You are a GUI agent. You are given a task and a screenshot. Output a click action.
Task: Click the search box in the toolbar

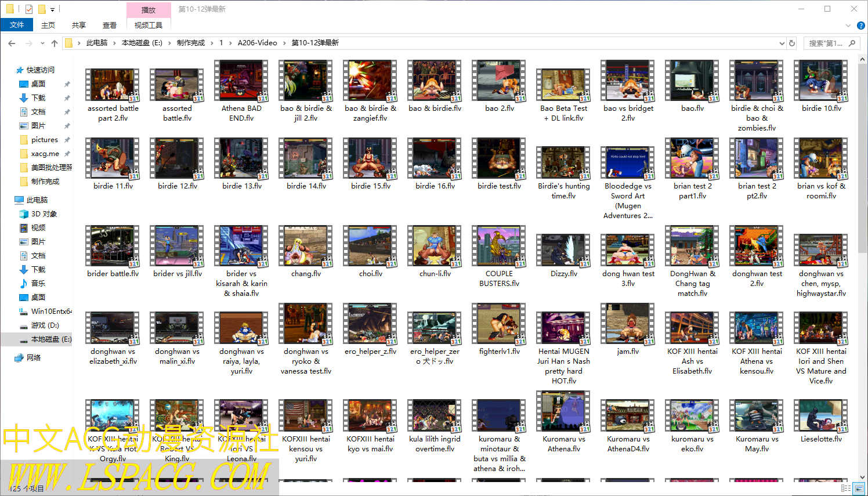click(825, 44)
